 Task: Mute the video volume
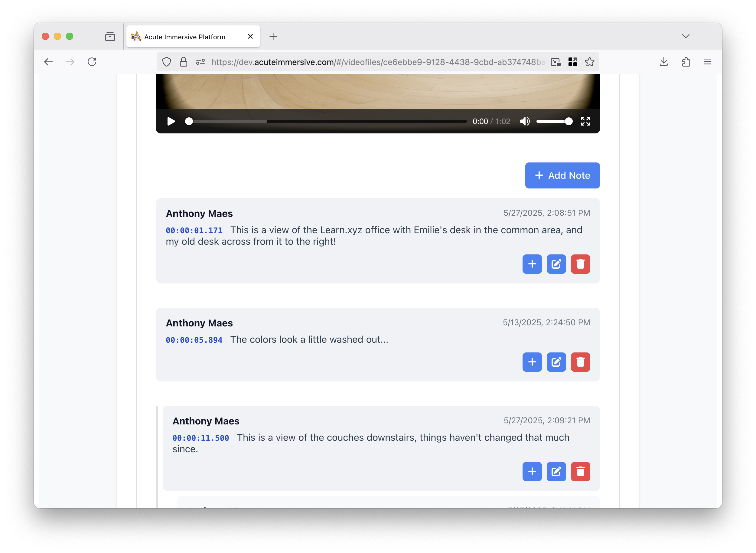point(524,121)
